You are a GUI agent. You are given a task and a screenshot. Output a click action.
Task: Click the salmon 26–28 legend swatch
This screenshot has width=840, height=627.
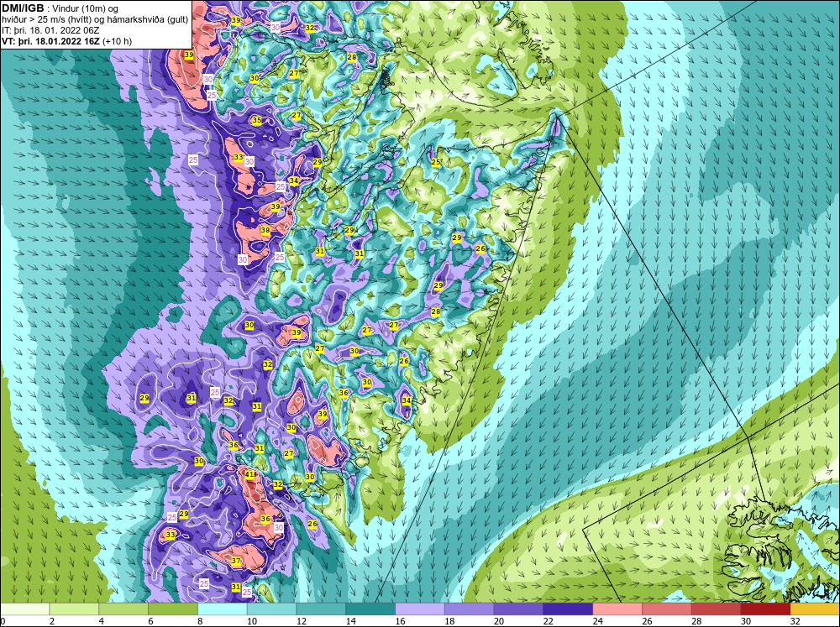[x=667, y=609]
